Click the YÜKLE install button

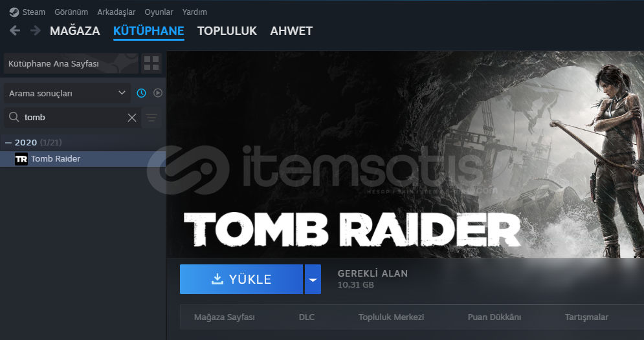[x=241, y=279]
